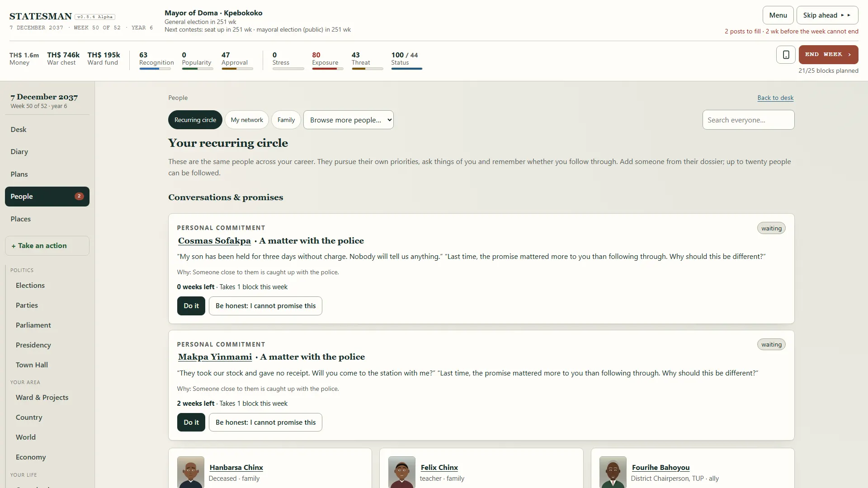Switch to the Family filter pill
The height and width of the screenshot is (488, 868).
(286, 120)
